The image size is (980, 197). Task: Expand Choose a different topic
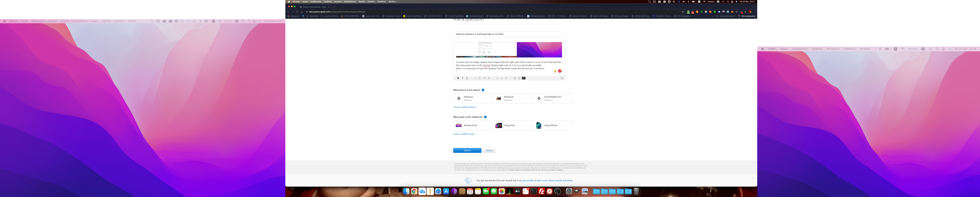click(464, 134)
